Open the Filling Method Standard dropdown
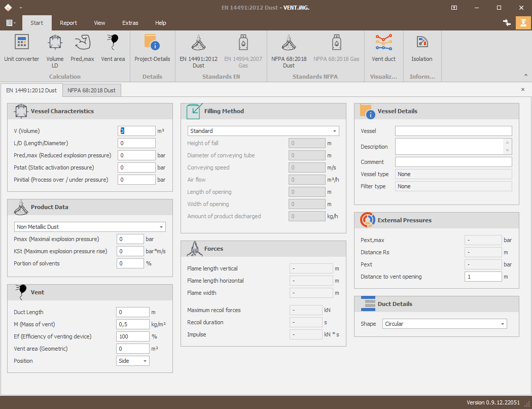 [263, 131]
